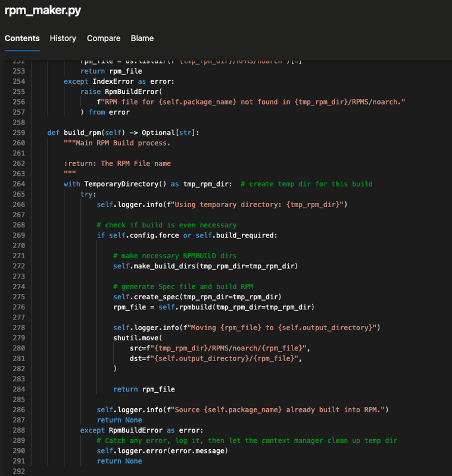452x476 pixels.
Task: Click the 'not found in' f-string line
Action: tap(251, 102)
